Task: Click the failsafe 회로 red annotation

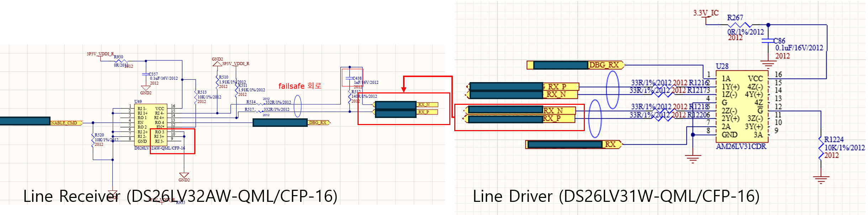Action: tap(300, 86)
